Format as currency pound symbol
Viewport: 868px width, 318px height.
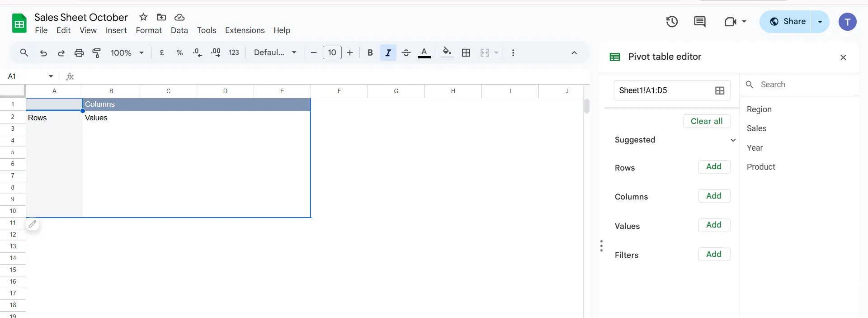tap(162, 52)
